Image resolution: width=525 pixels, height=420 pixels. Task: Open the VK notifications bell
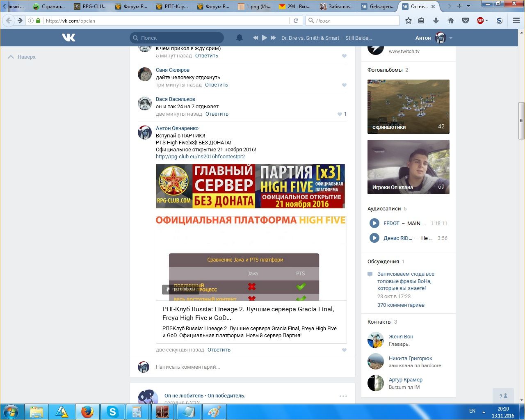coord(240,38)
